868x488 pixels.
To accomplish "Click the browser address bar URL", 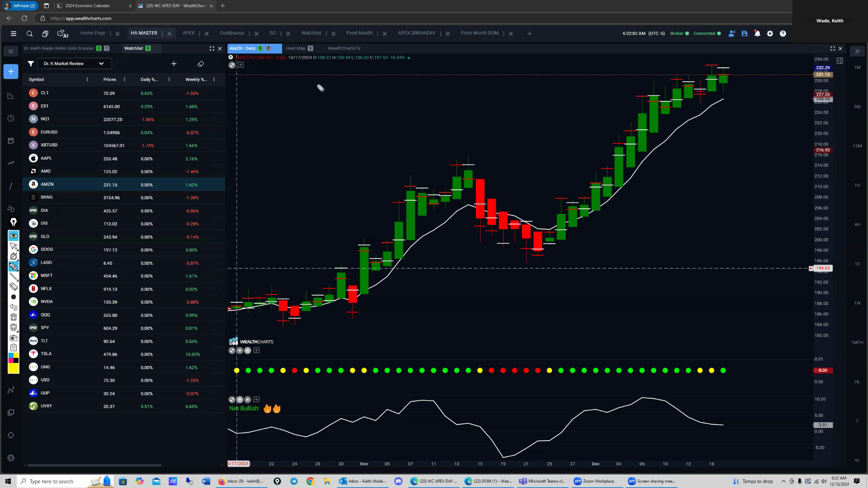I will click(81, 19).
